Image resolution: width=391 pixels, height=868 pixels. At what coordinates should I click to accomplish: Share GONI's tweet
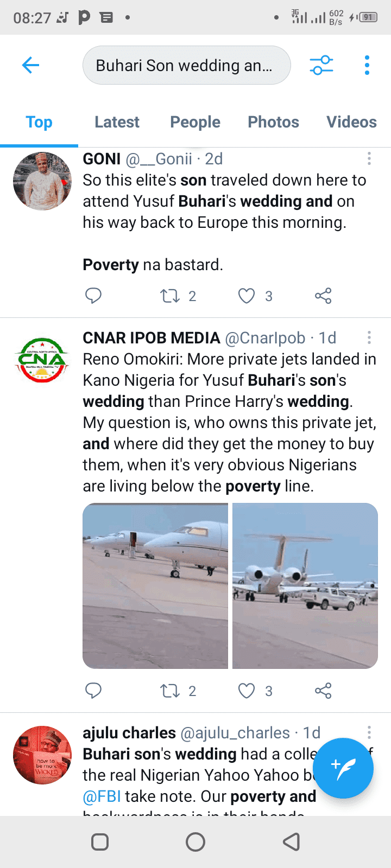[323, 296]
